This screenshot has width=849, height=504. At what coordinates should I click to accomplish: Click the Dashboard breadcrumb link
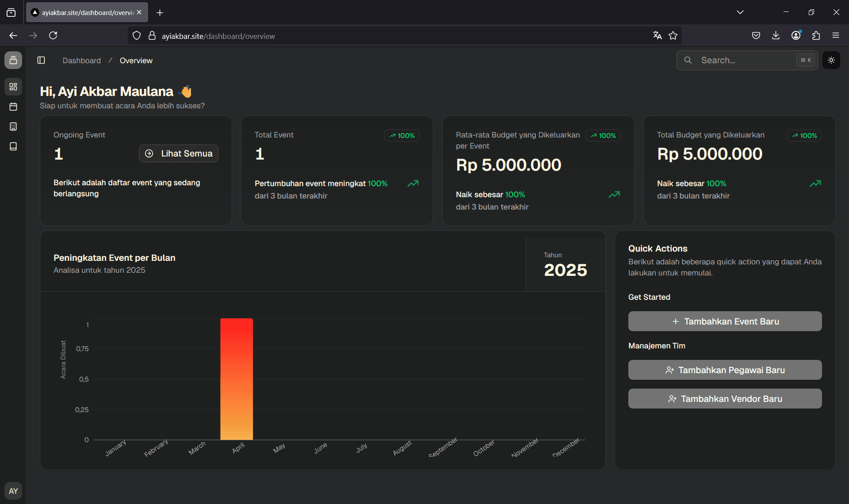click(81, 61)
